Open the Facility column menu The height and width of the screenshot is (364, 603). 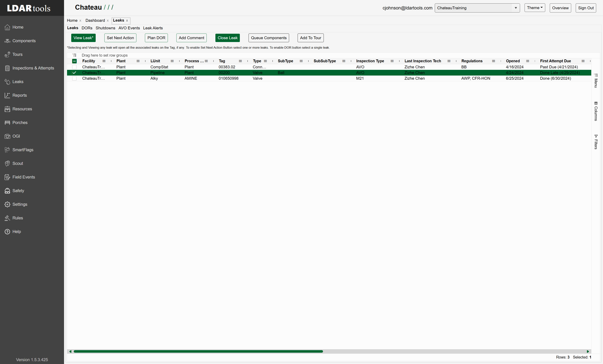tap(104, 61)
